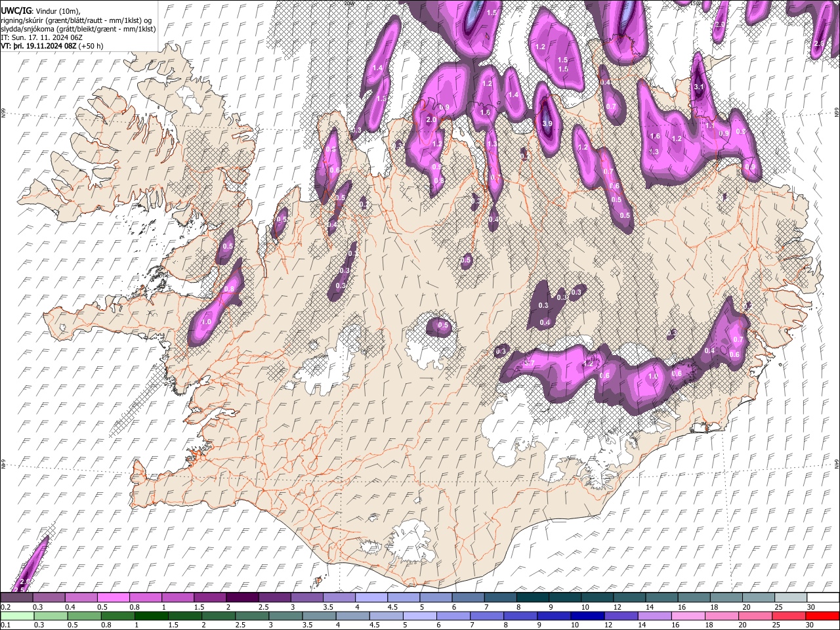
Task: Click the darkest purple 2–2.5 swatch in upper legend
Action: pos(242,597)
